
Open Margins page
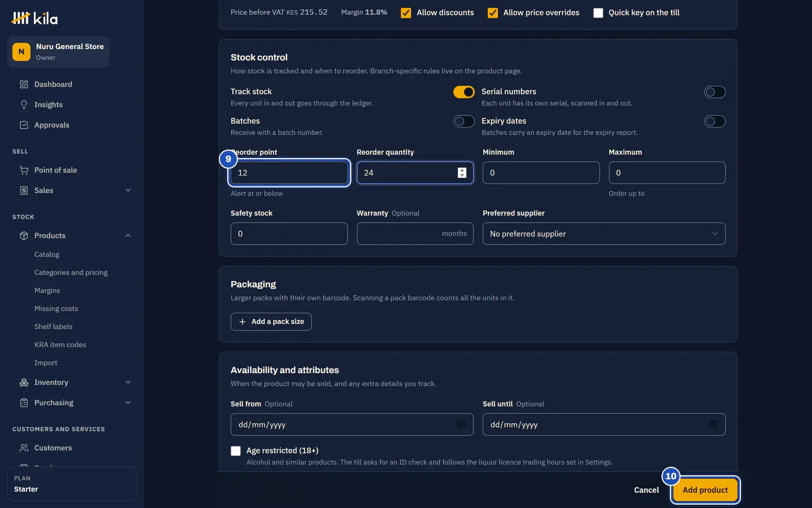coord(47,291)
